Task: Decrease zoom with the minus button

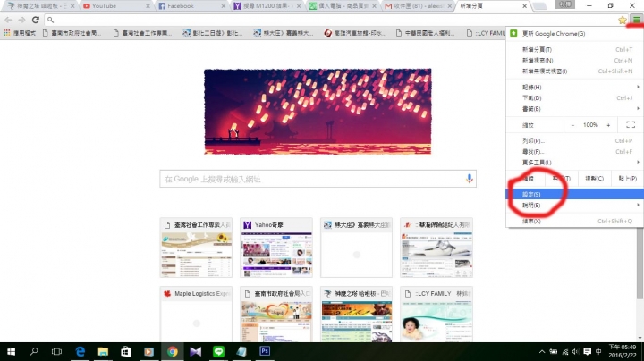Action: (x=572, y=125)
